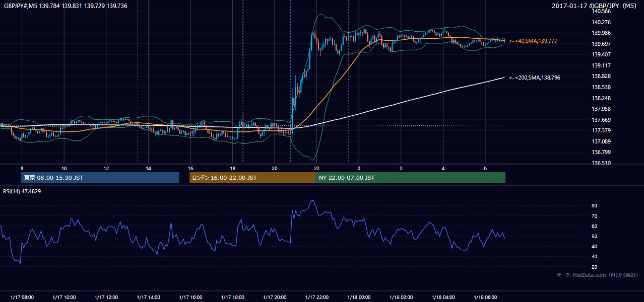Click the HistData.com data source credit
The width and height of the screenshot is (644, 302).
[598, 275]
